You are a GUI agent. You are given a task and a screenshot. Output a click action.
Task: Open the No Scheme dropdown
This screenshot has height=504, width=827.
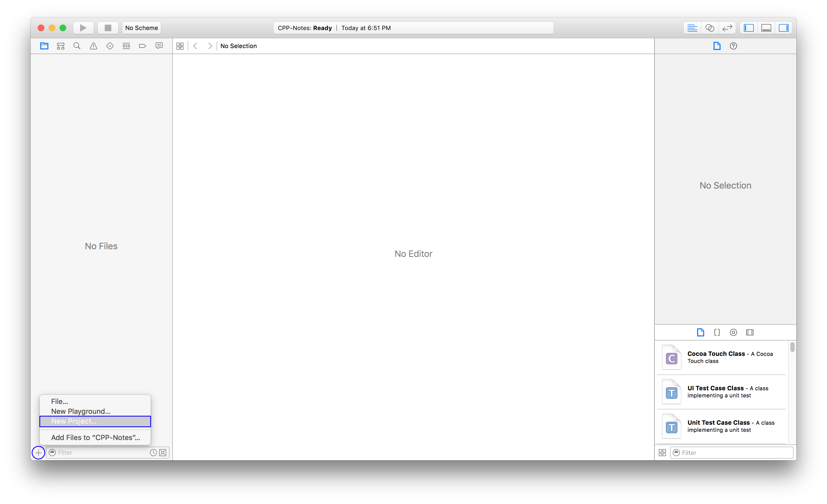(x=141, y=28)
